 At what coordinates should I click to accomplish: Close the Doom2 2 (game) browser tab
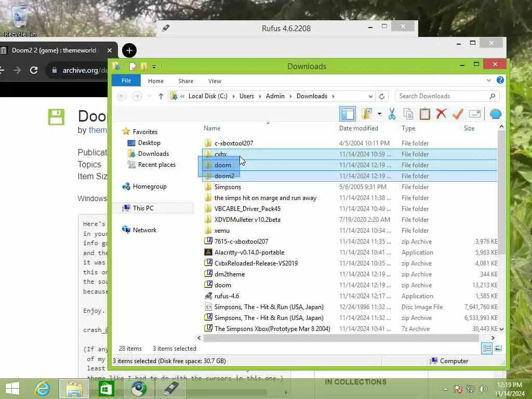(109, 50)
